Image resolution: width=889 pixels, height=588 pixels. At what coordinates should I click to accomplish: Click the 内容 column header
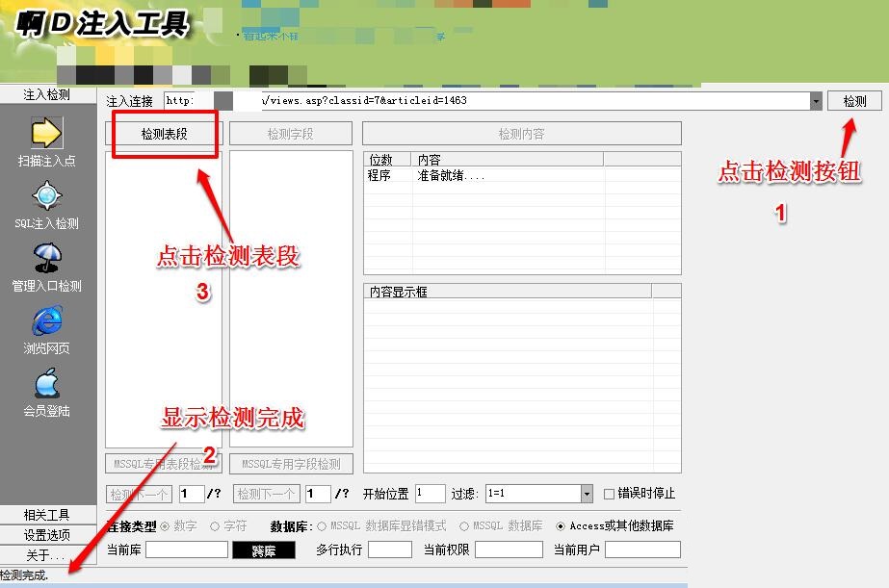[507, 159]
